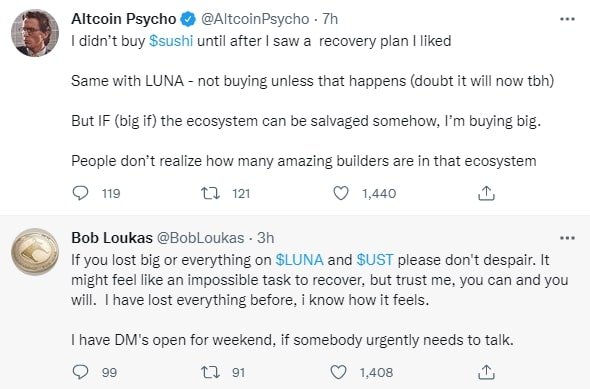Open the Bob Loukas display name
This screenshot has width=590, height=389.
(112, 238)
